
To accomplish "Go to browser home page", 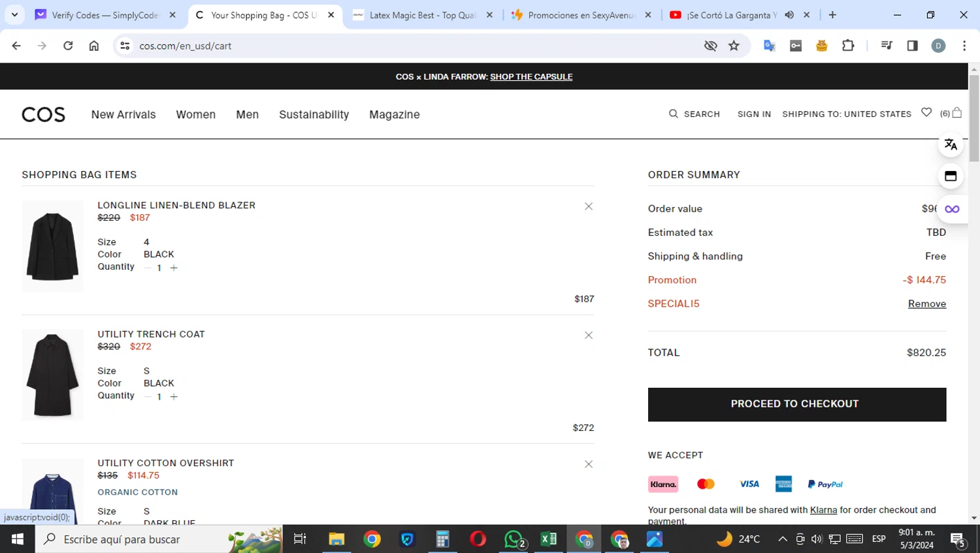I will [94, 46].
